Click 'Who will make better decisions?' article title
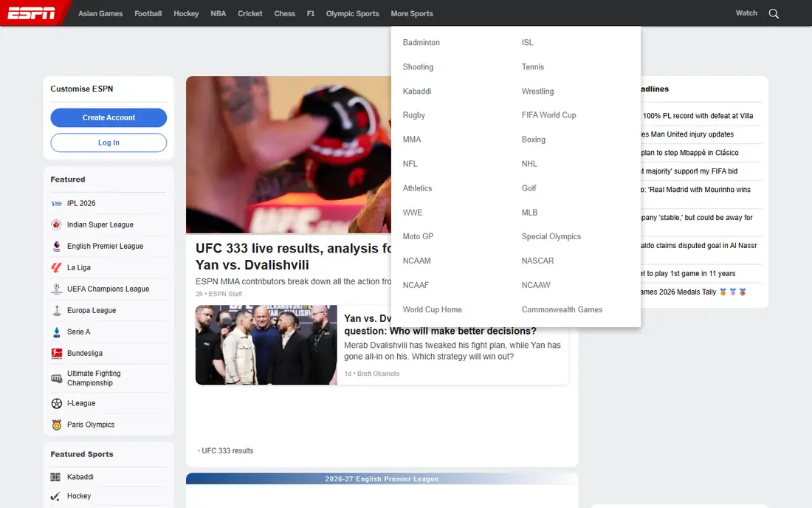 pyautogui.click(x=440, y=331)
